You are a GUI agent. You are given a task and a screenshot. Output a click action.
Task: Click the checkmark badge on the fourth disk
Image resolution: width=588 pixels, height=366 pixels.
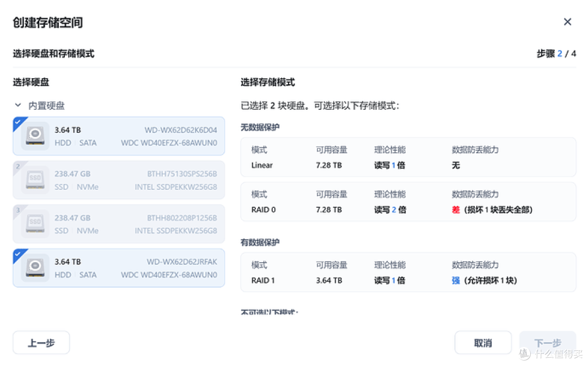(x=19, y=254)
